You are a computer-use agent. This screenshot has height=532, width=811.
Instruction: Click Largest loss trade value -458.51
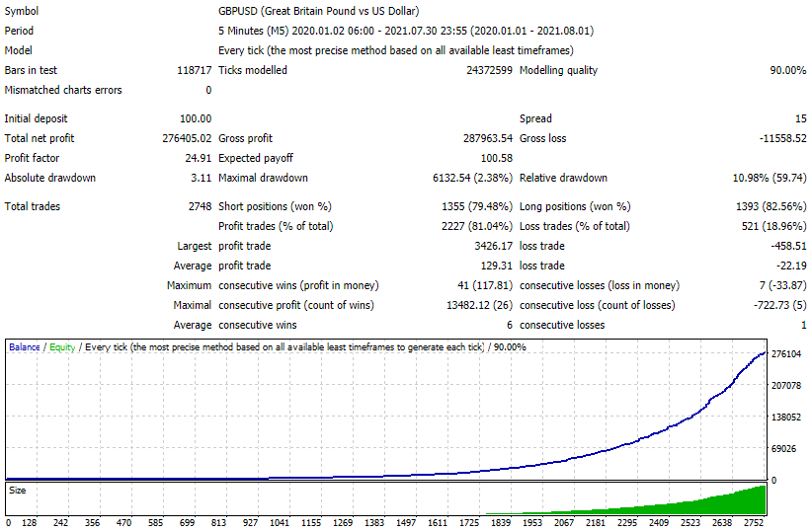[x=788, y=246]
